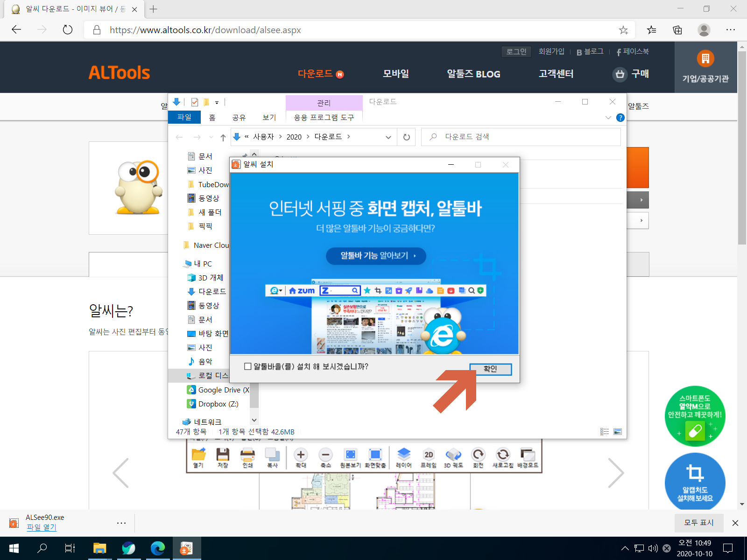This screenshot has width=747, height=560.
Task: Click browser back arrow
Action: pyautogui.click(x=16, y=30)
